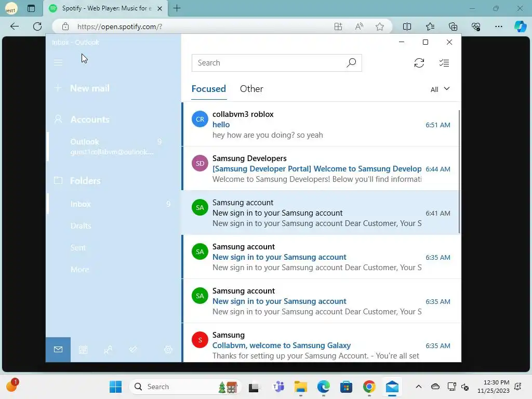Enter selection mode with checklist icon
The image size is (532, 399).
tap(444, 63)
